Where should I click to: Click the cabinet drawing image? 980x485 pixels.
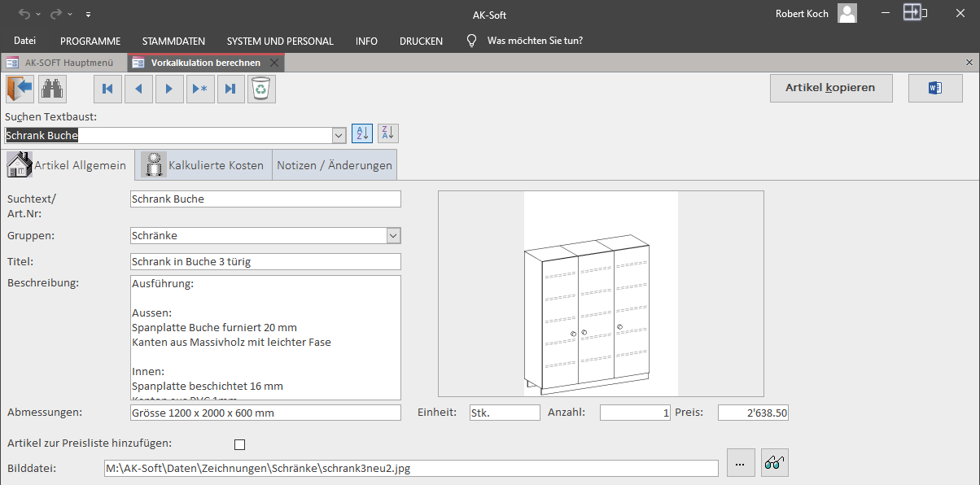(601, 293)
